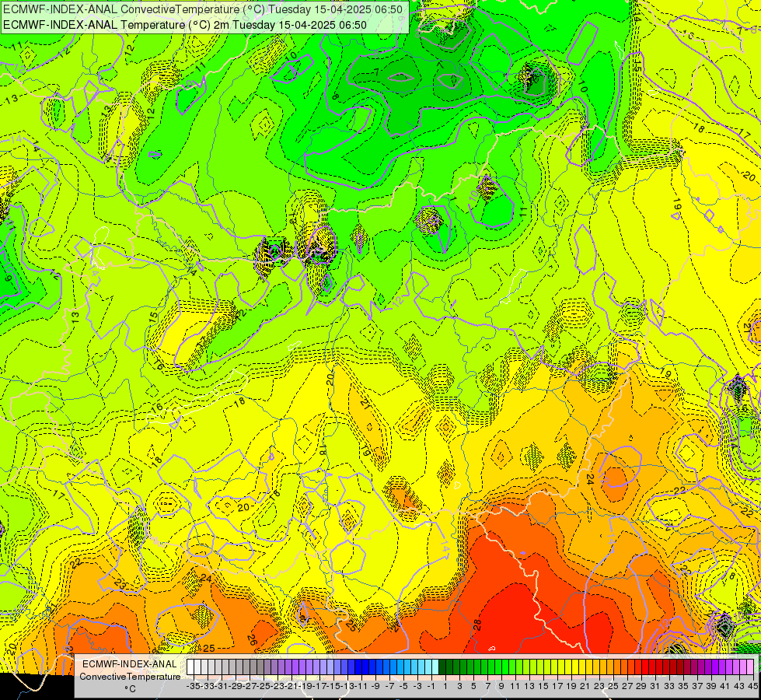Click the °C unit label in the legend
The width and height of the screenshot is (761, 700).
point(130,689)
